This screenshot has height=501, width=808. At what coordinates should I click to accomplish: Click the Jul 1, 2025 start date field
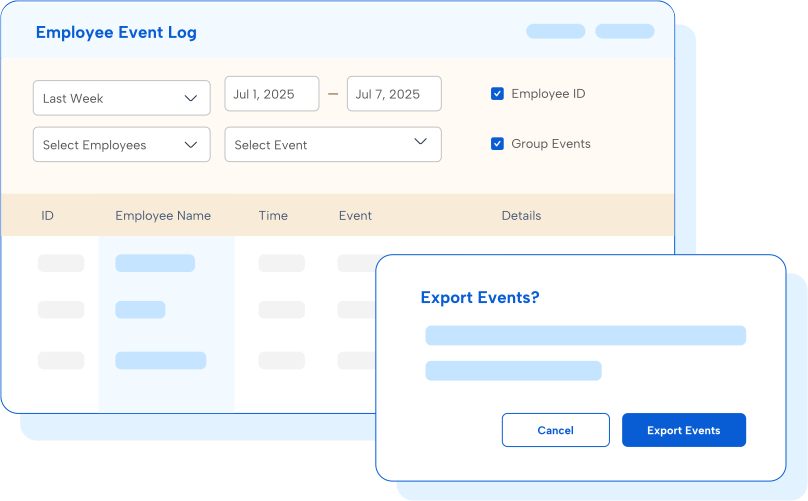[272, 94]
